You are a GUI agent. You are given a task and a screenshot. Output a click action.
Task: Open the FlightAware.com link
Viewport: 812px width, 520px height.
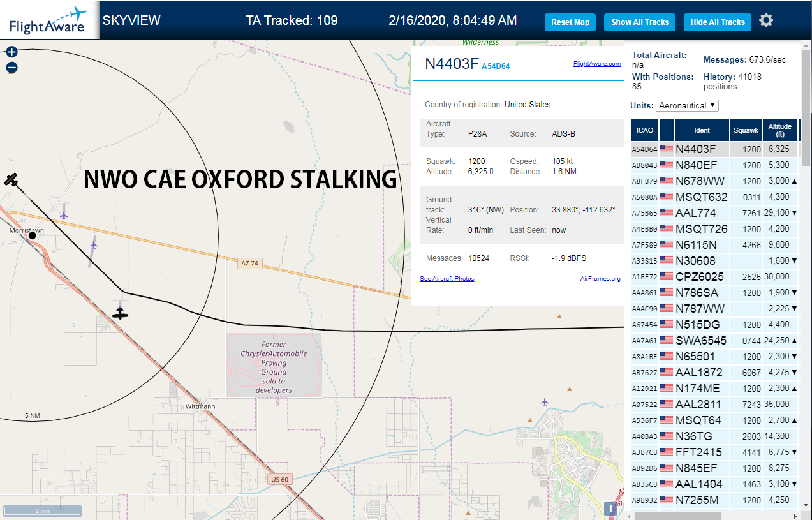pyautogui.click(x=596, y=64)
